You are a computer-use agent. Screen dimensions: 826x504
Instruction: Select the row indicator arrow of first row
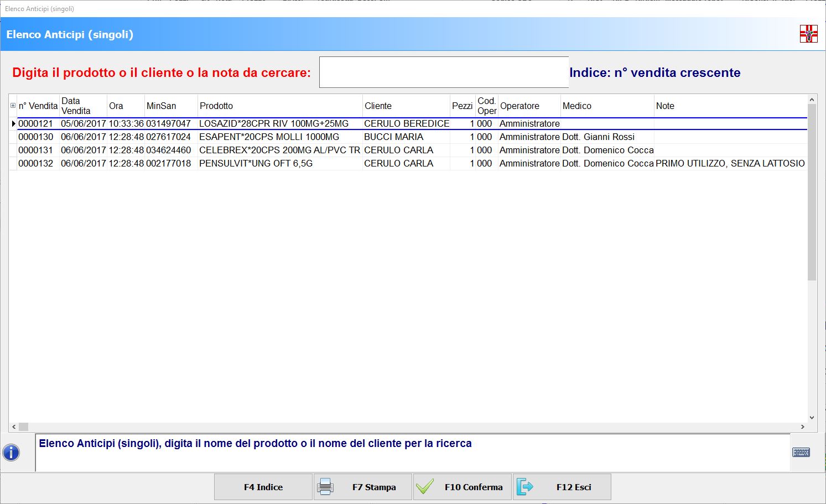(x=13, y=123)
